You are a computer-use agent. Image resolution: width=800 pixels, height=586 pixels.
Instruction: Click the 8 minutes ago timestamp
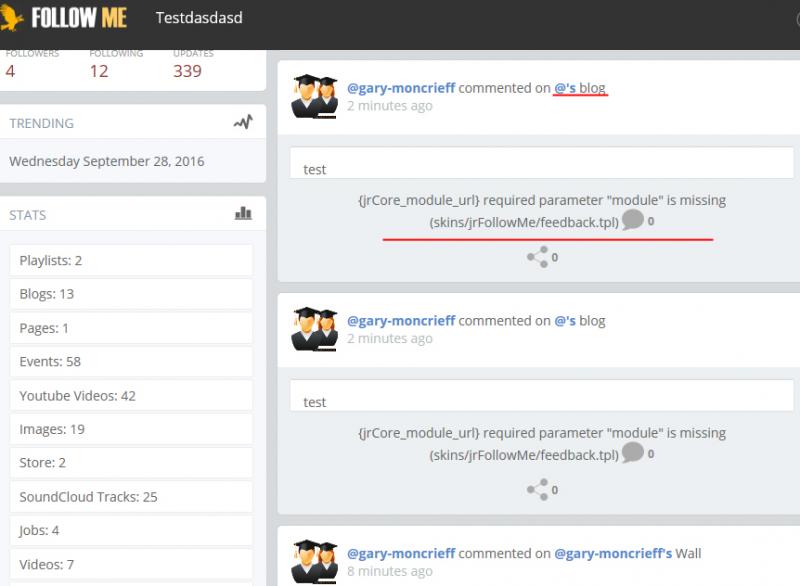390,571
